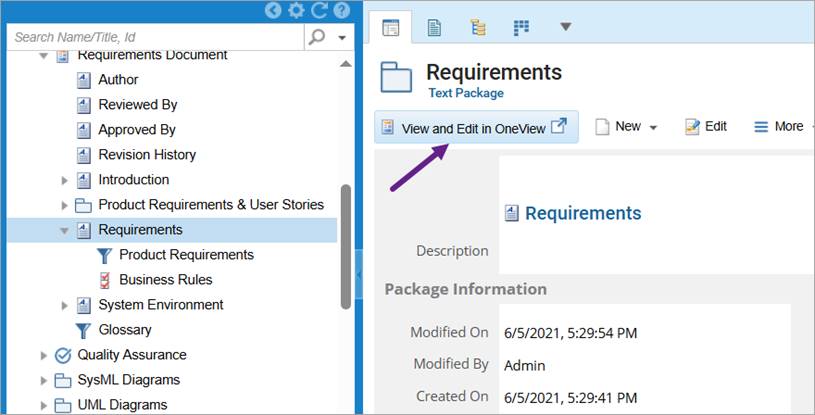Expand the Quality Assurance node
This screenshot has height=415, width=815.
point(44,355)
